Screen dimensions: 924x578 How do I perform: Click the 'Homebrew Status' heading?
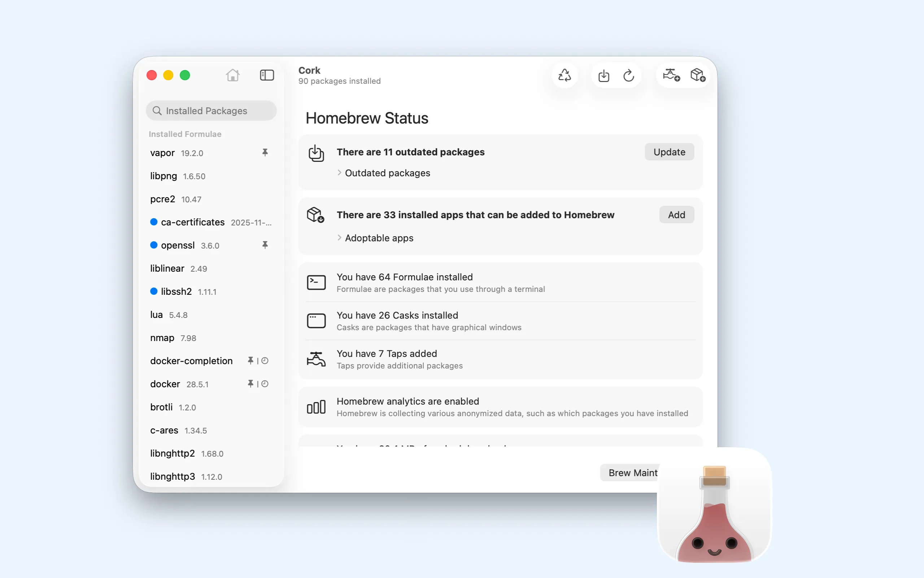367,118
